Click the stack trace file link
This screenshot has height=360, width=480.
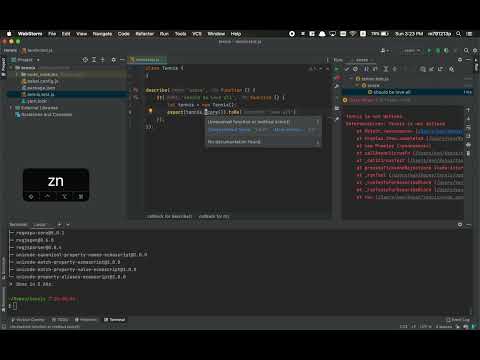(x=441, y=131)
